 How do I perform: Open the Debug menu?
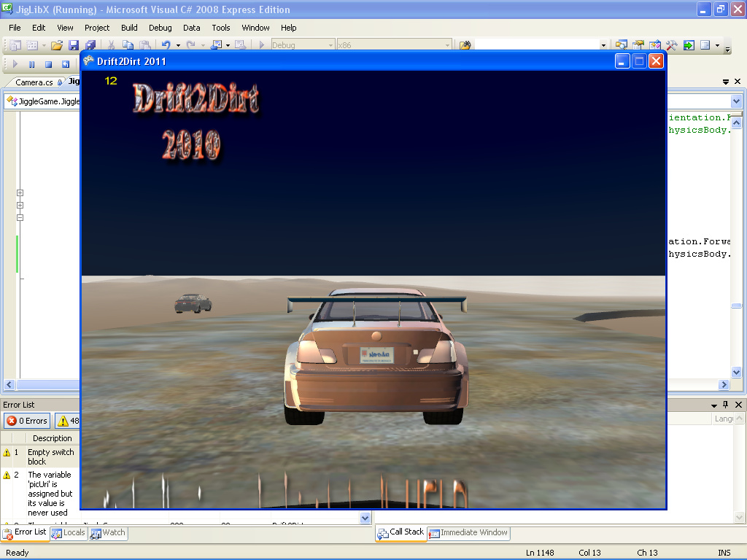pyautogui.click(x=160, y=28)
